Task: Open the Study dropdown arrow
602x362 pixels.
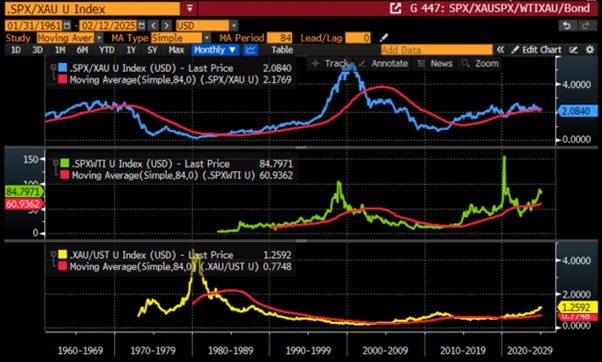Action: 99,38
